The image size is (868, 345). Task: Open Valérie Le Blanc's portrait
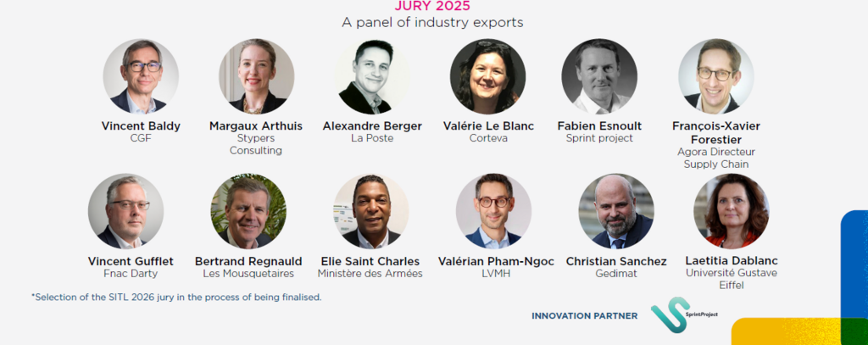pos(487,76)
